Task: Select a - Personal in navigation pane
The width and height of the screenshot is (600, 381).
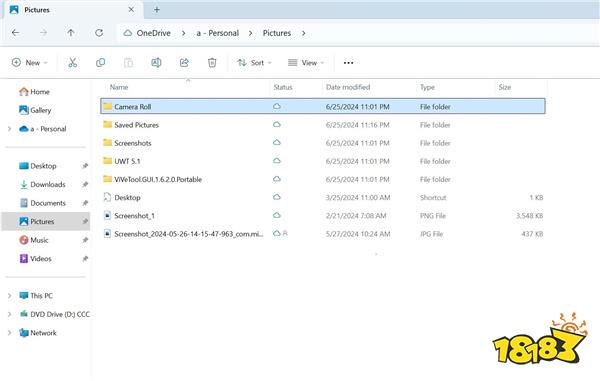Action: click(42, 129)
